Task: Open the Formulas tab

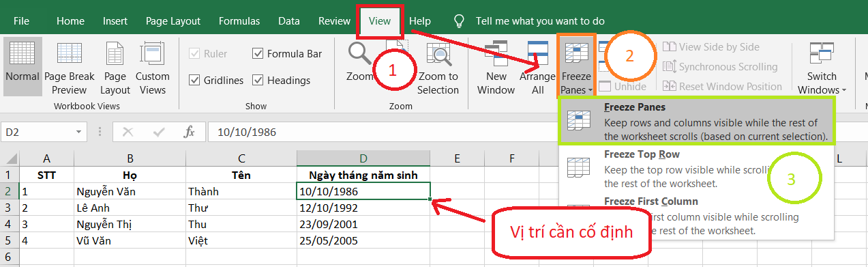Action: [x=239, y=21]
